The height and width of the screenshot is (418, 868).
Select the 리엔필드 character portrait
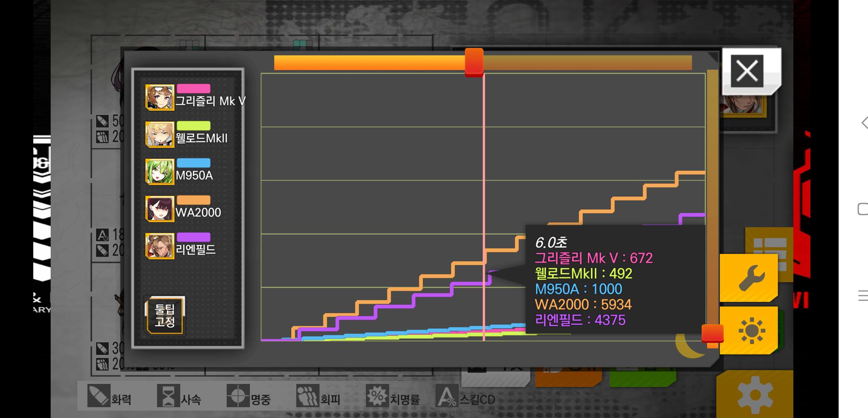159,246
